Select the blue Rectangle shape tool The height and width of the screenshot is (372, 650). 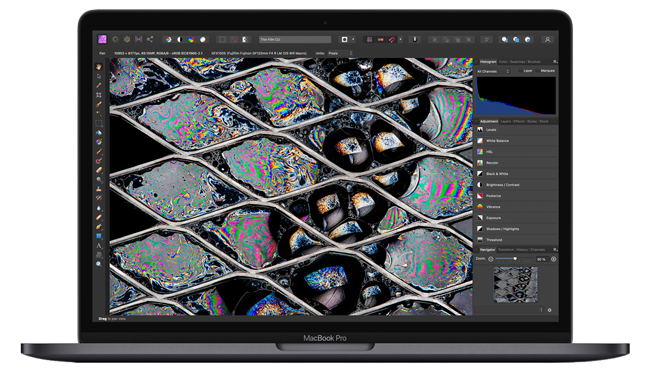coord(99,236)
